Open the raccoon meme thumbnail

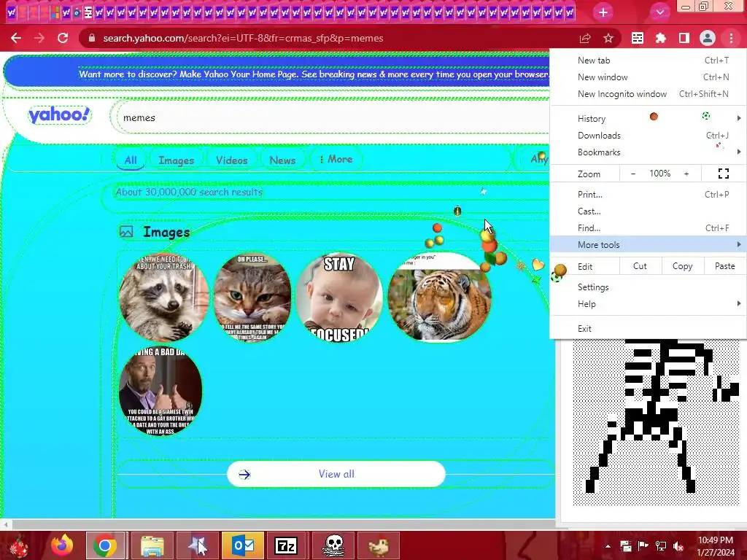click(x=163, y=297)
